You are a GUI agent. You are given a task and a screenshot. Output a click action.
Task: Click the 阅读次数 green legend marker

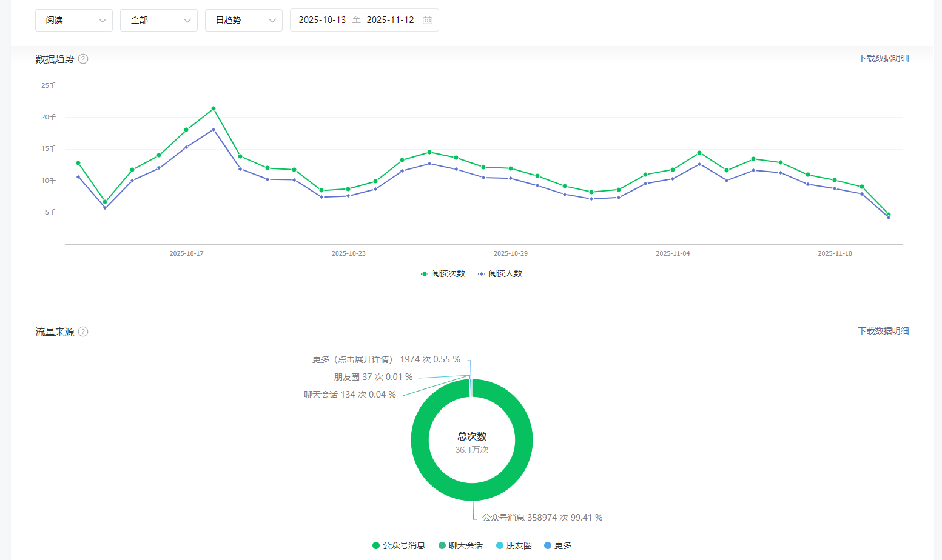click(x=425, y=274)
